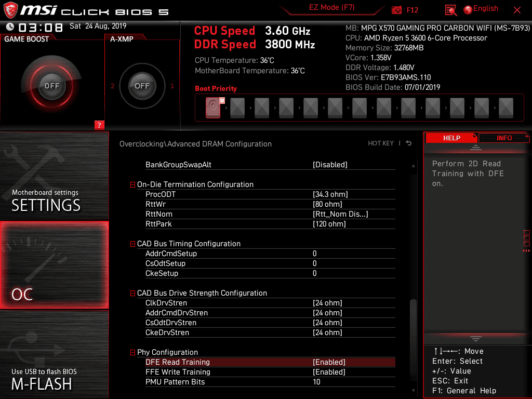This screenshot has width=532, height=399.
Task: Edit the AddrCmdSetup value field
Action: 314,254
